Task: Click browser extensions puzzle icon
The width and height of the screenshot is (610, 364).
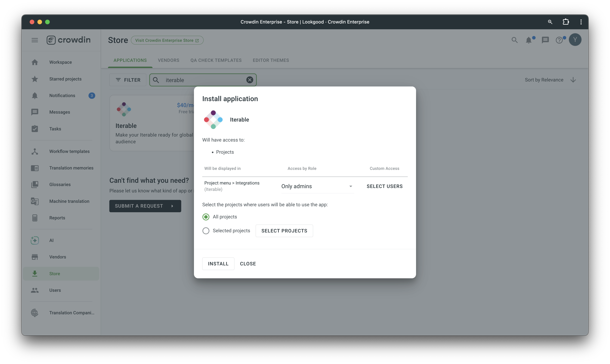Action: [x=566, y=22]
